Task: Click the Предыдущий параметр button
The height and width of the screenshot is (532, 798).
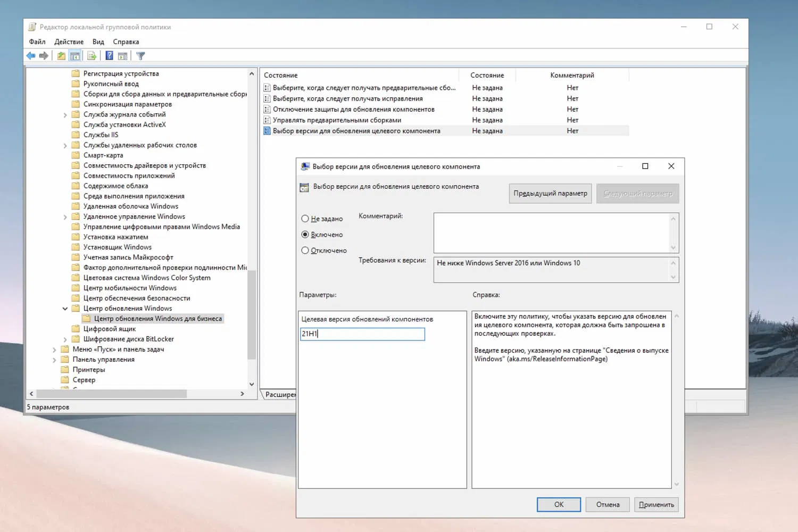Action: (551, 193)
